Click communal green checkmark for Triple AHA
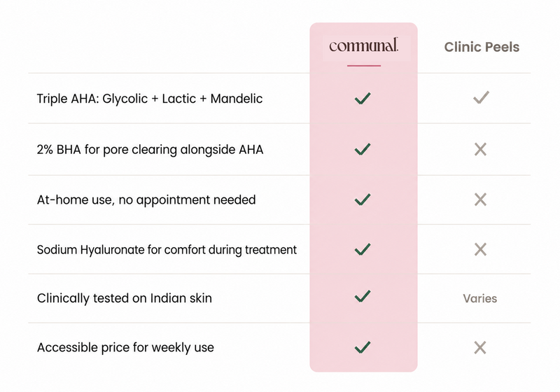The image size is (560, 392). [363, 98]
